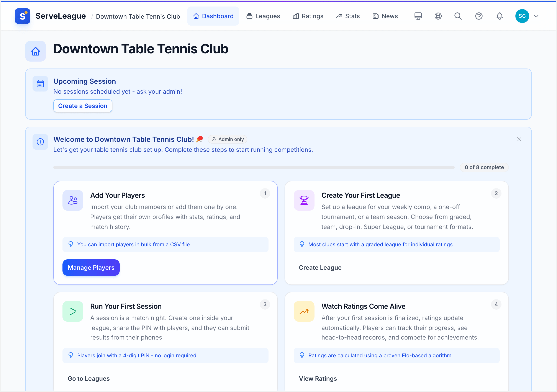
Task: Switch to the Dashboard tab
Action: [213, 16]
